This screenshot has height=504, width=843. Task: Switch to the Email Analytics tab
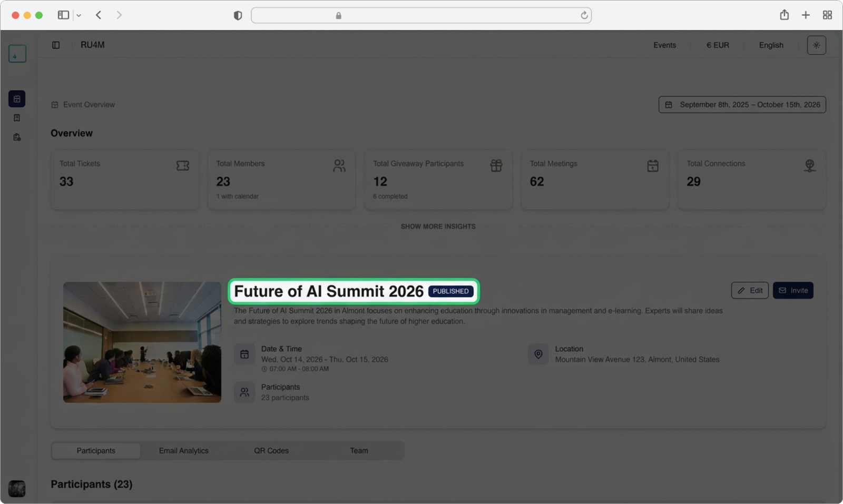(x=183, y=450)
